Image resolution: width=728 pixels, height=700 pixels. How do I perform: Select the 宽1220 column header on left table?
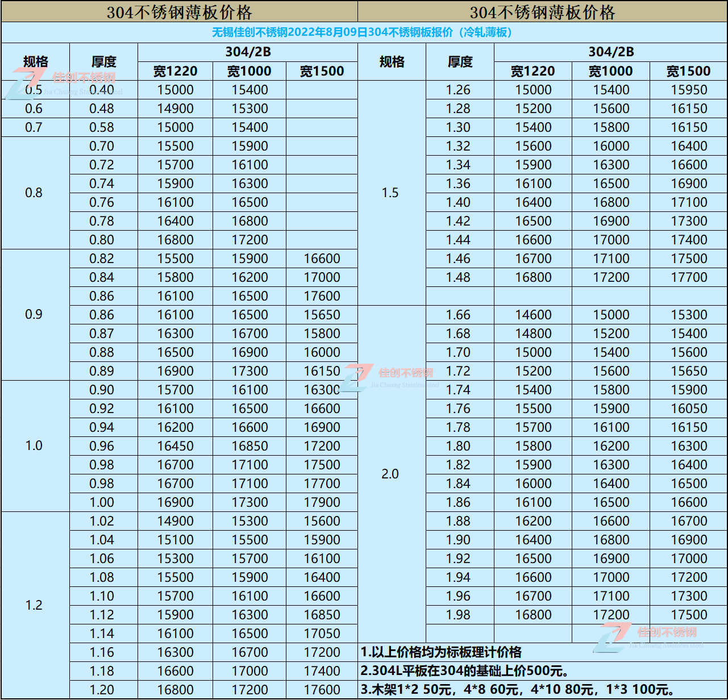point(176,71)
